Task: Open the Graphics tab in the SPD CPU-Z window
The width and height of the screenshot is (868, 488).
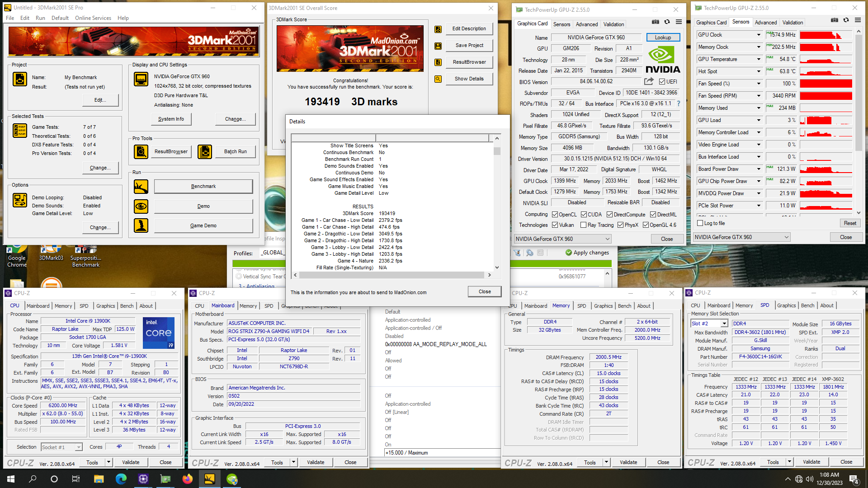Action: point(786,305)
